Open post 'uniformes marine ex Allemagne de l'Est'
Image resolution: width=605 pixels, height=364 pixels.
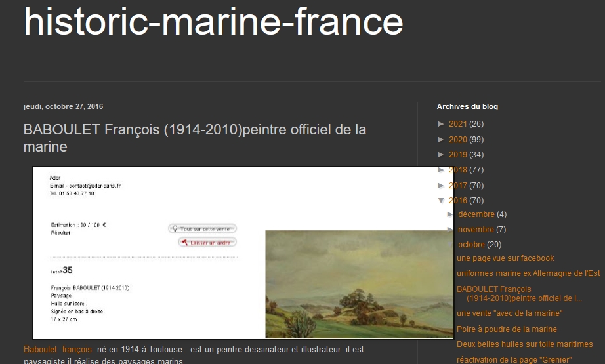coord(528,273)
